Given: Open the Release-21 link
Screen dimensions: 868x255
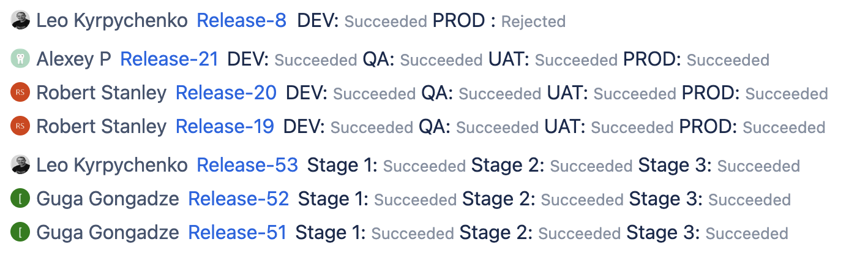Looking at the screenshot, I should 169,59.
